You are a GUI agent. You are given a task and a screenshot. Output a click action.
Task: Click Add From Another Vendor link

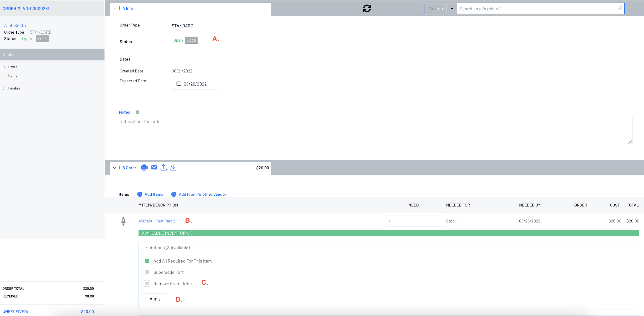(203, 194)
